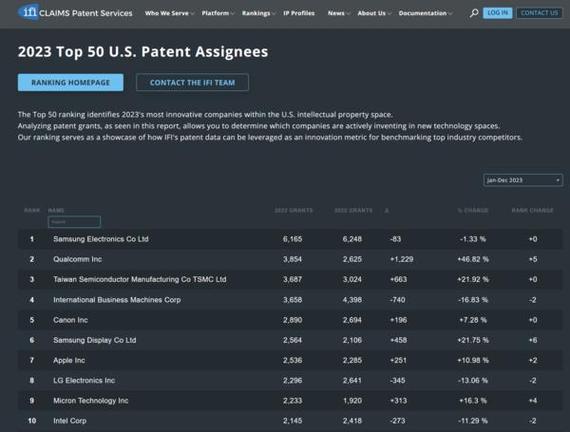The image size is (570, 432).
Task: Expand the Rankings navigation menu
Action: click(x=258, y=13)
